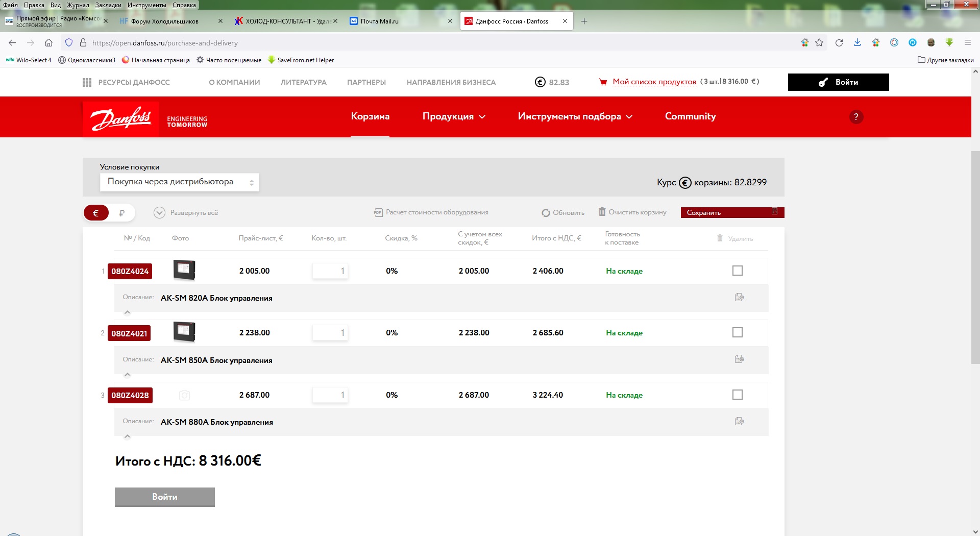Open О КОМПАНИИ menu item
Screen dimensions: 980x536
tap(234, 82)
